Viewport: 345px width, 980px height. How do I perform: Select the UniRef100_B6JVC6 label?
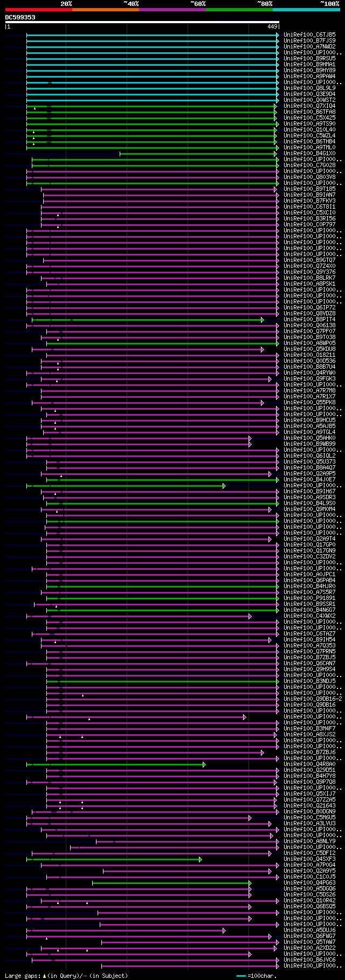tap(309, 960)
